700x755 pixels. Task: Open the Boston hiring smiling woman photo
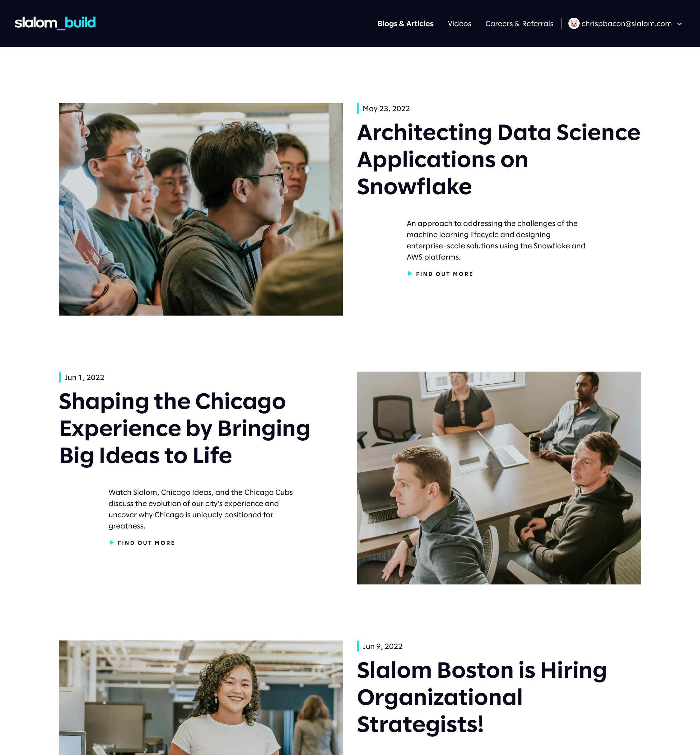(201, 698)
